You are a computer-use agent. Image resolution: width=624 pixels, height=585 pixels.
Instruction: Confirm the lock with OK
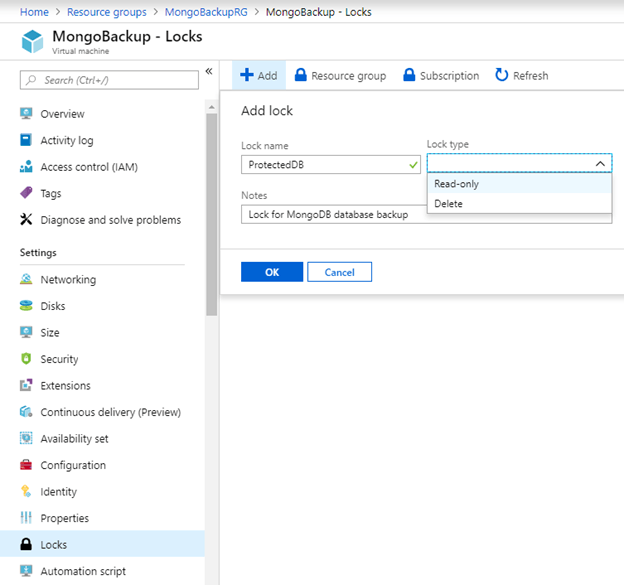[x=272, y=272]
